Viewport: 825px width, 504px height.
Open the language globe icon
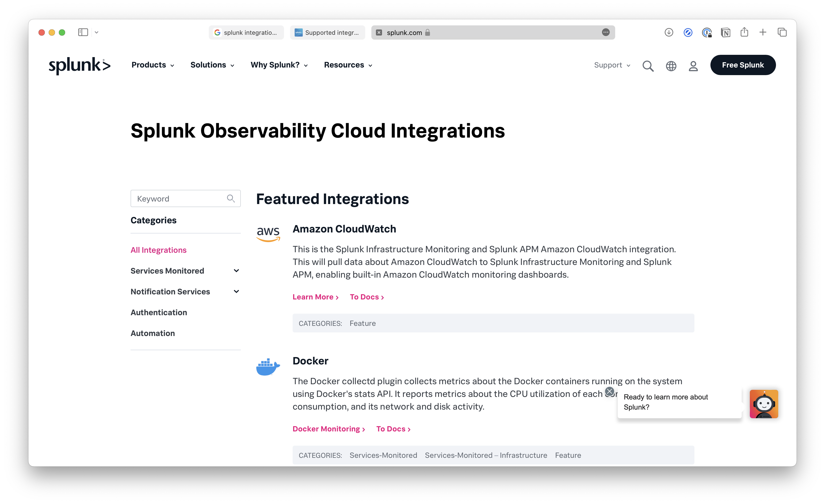[x=671, y=66]
